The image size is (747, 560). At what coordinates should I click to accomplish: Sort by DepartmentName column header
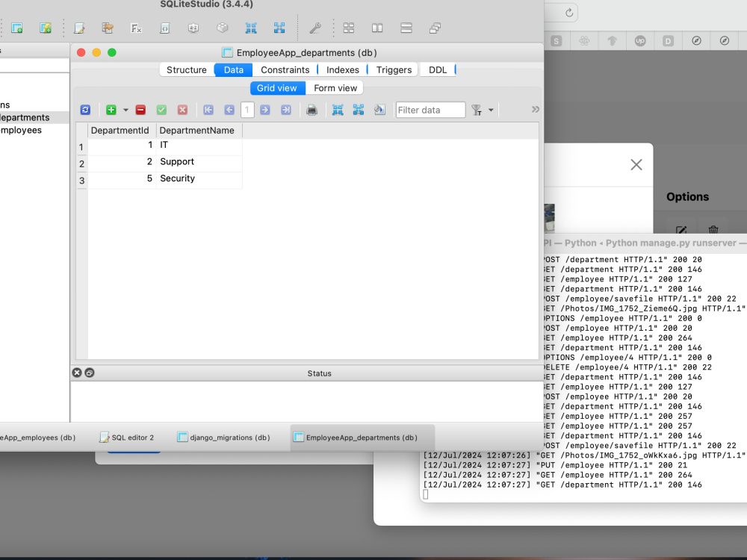(199, 131)
